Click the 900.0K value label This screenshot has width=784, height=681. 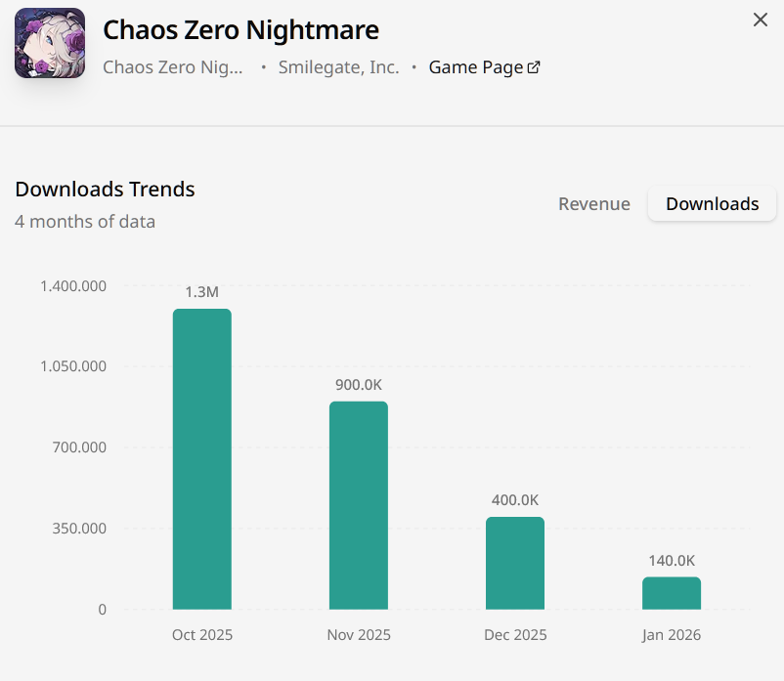click(x=359, y=385)
